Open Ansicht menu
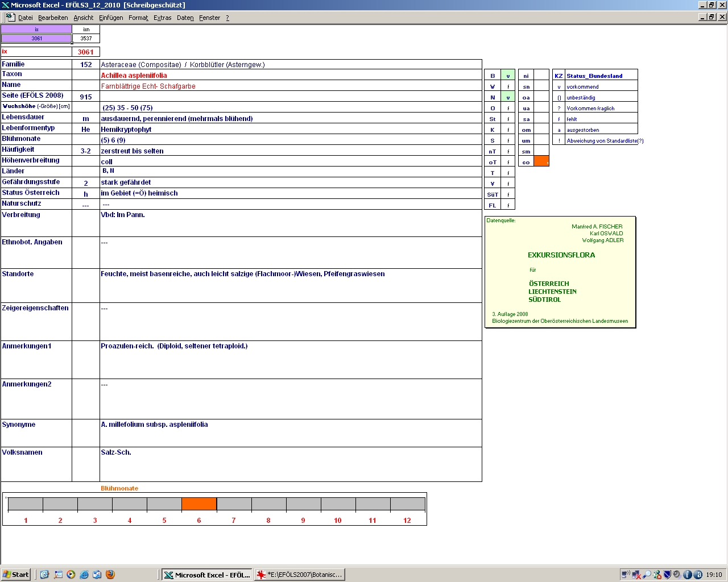Viewport: 728px width, 582px height. (x=84, y=18)
